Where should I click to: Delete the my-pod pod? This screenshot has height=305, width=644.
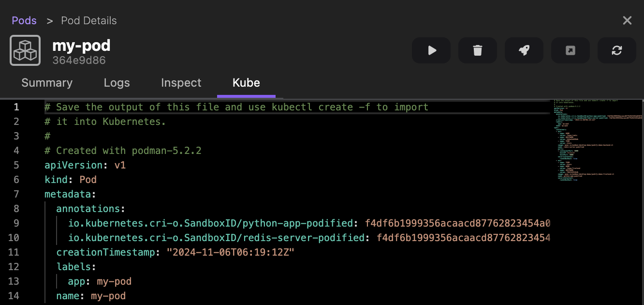[x=477, y=50]
